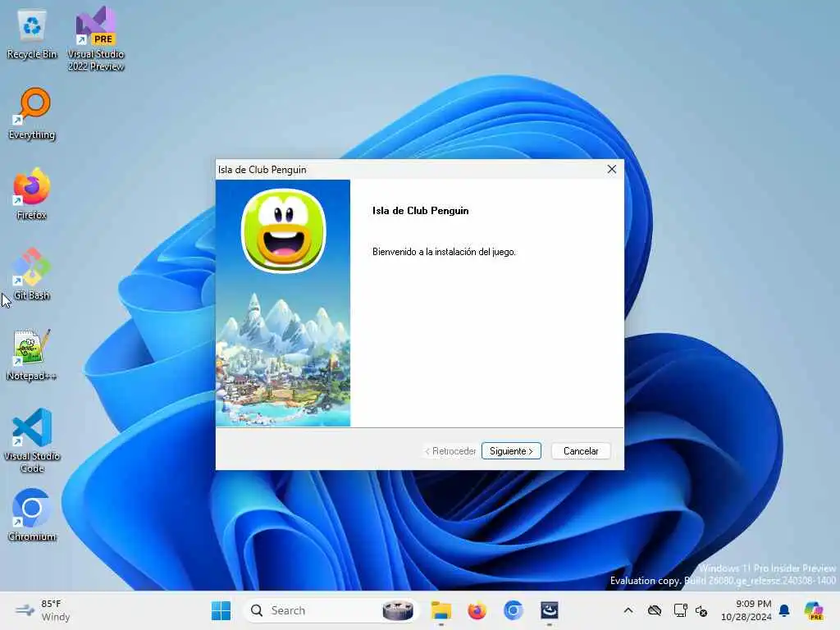Click the island artwork in installer sidebar
840x630 pixels.
point(283,358)
